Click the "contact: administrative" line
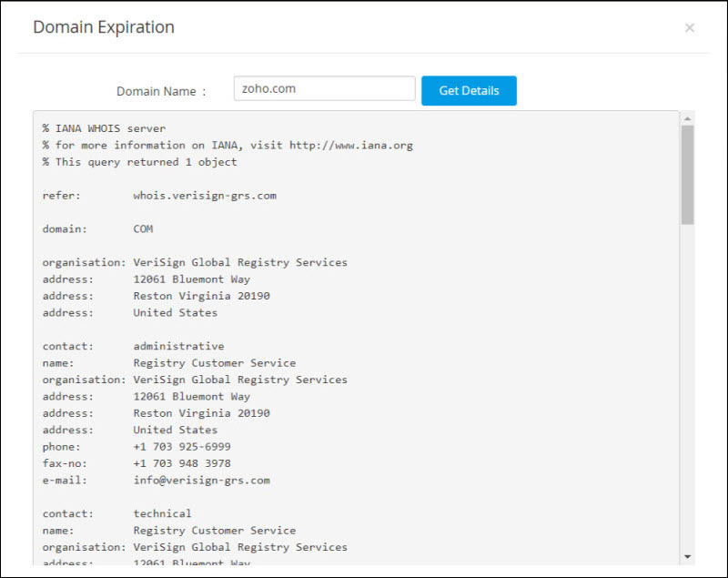The width and height of the screenshot is (728, 578). (x=133, y=347)
